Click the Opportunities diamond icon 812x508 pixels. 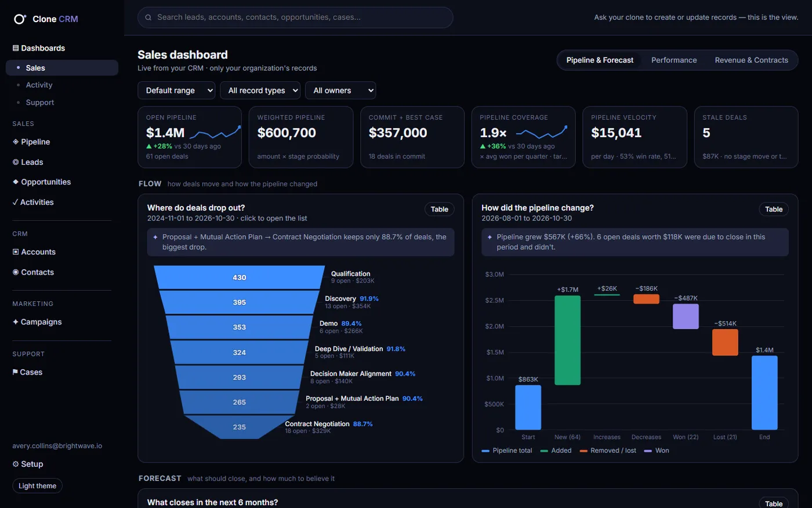[x=16, y=182]
